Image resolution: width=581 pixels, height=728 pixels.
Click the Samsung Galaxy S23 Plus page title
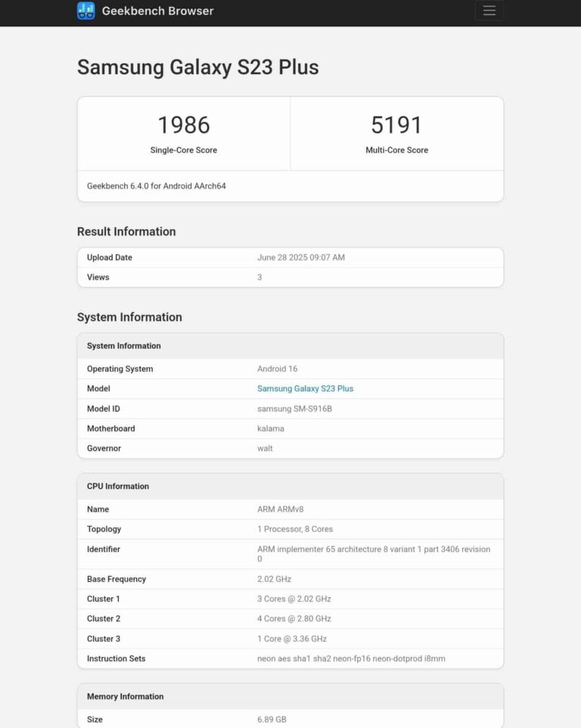[197, 67]
